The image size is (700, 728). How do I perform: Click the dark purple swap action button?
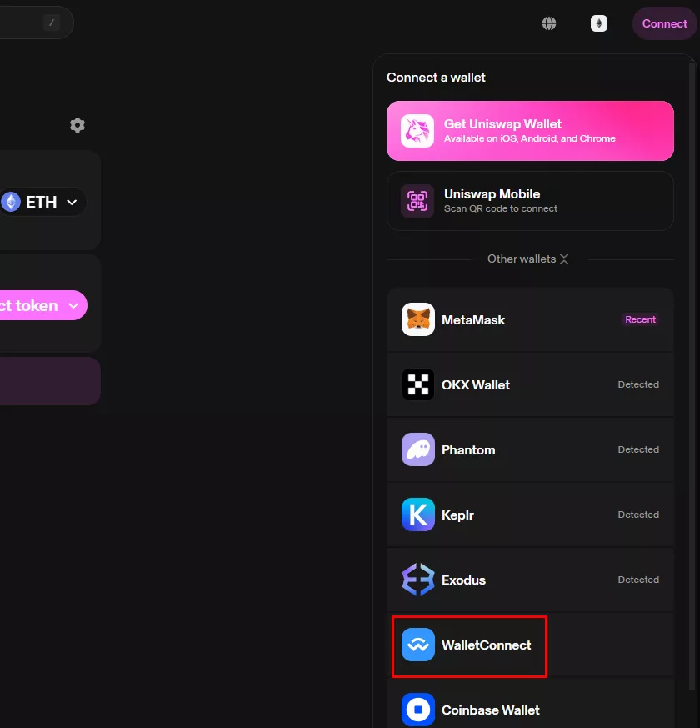tap(50, 381)
